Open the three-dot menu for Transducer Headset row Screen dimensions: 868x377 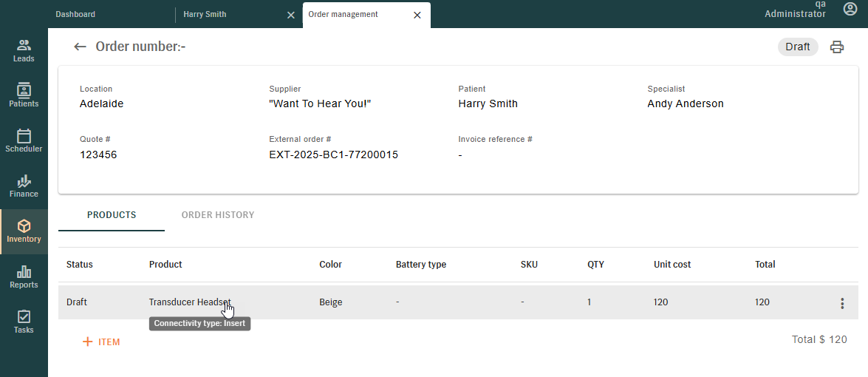(x=842, y=303)
